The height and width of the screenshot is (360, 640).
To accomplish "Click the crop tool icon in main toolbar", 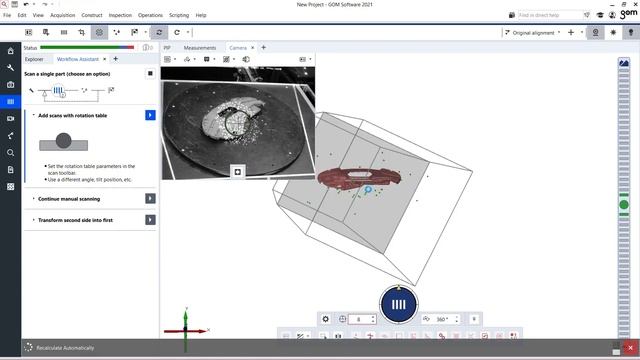I will [x=82, y=32].
